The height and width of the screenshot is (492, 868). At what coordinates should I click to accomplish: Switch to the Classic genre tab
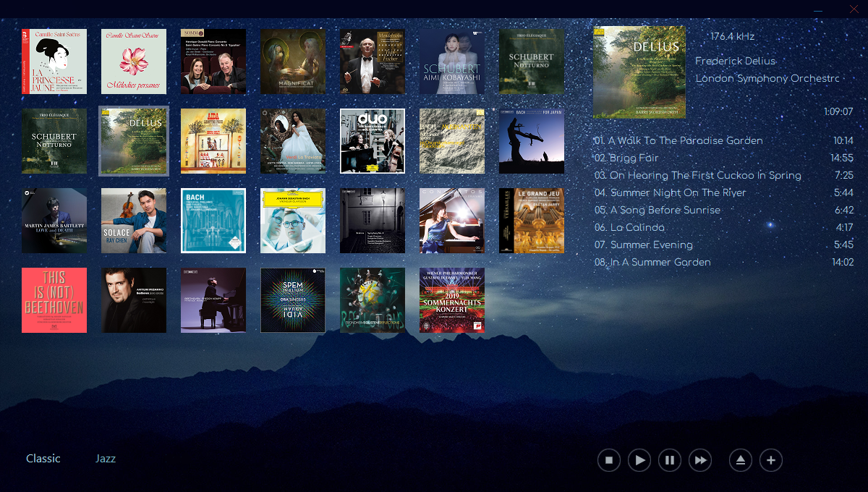[43, 459]
